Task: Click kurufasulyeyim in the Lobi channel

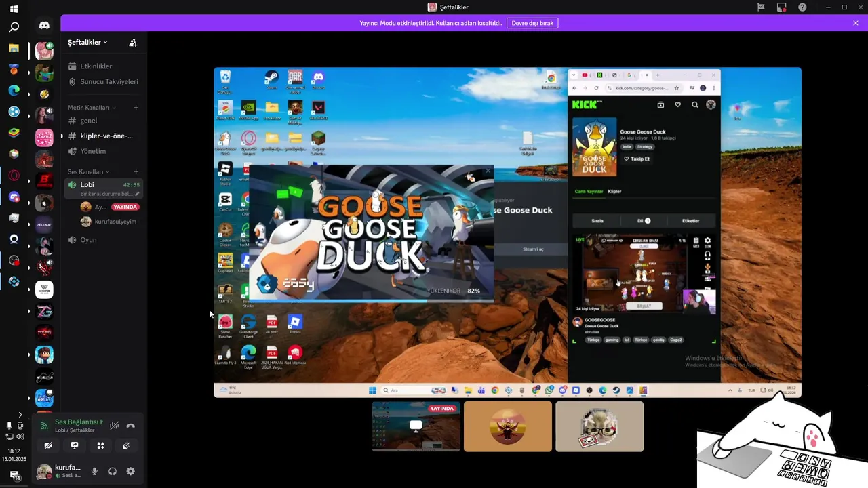Action: pyautogui.click(x=109, y=222)
